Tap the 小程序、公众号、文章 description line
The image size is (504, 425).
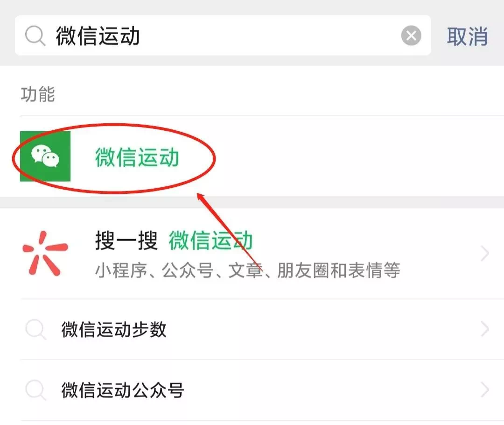[247, 270]
